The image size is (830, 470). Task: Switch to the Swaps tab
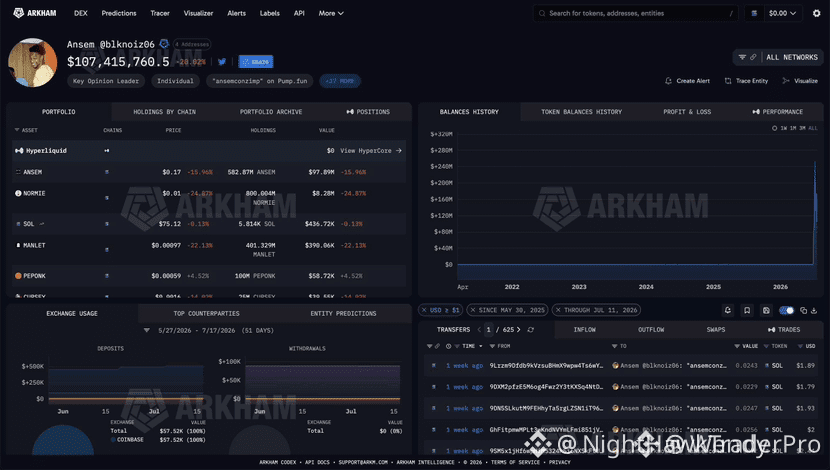pos(716,330)
